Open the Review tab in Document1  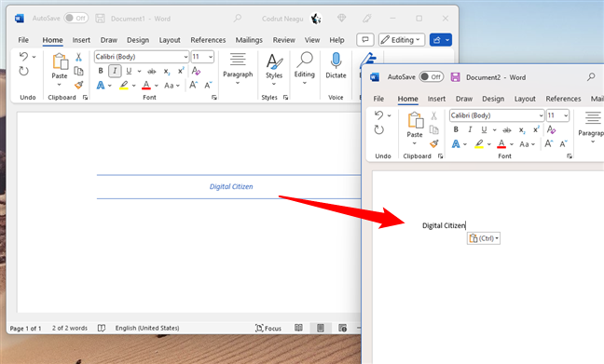point(284,40)
